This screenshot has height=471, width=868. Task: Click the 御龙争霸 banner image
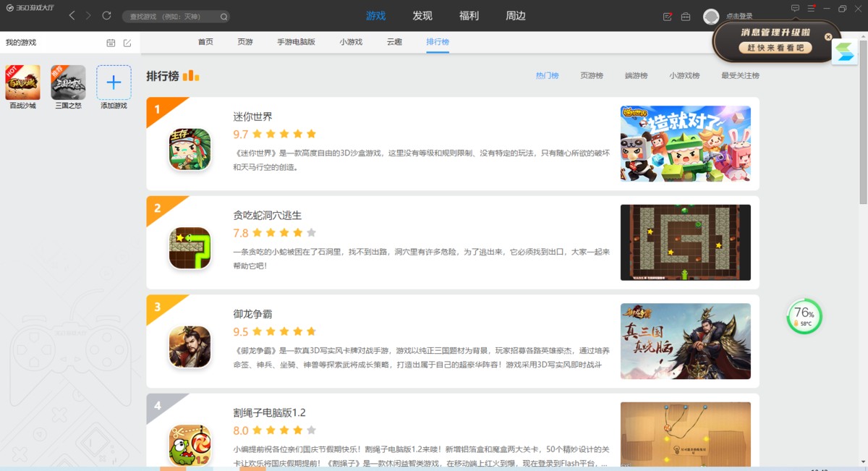pyautogui.click(x=686, y=341)
